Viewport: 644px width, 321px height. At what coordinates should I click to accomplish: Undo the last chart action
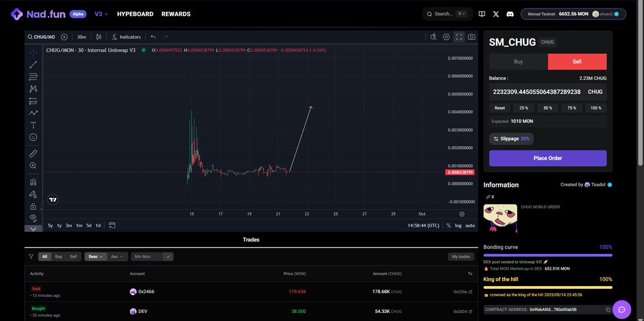[153, 37]
